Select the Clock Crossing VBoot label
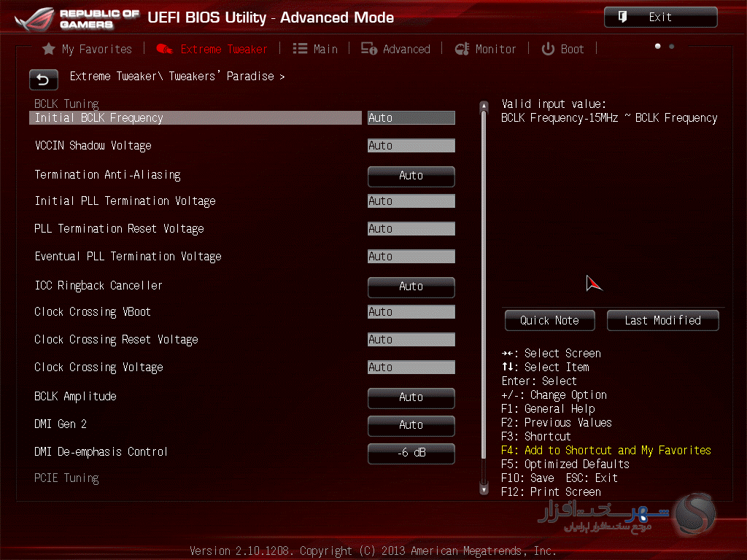Screen dimensions: 747x560 93,312
